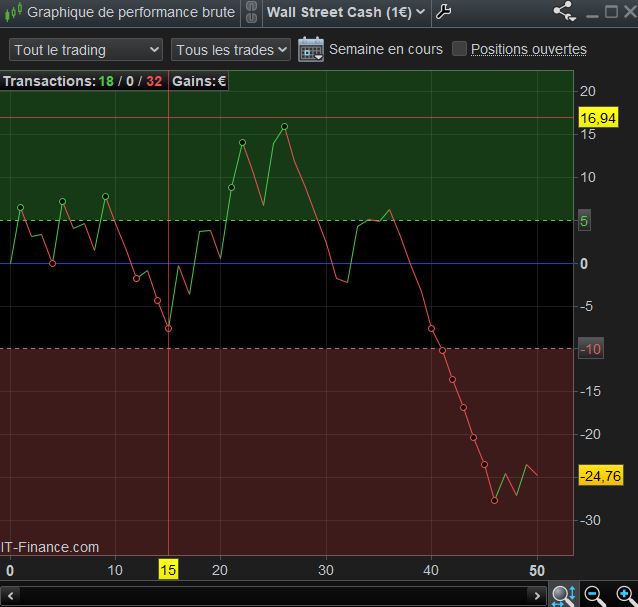
Task: Zoom out with the minus magnifier
Action: (595, 596)
